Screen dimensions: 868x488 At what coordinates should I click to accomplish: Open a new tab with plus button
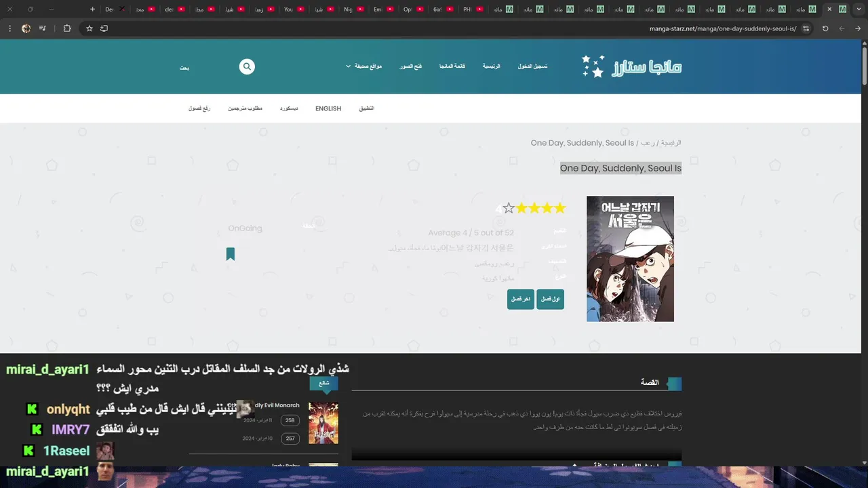92,9
